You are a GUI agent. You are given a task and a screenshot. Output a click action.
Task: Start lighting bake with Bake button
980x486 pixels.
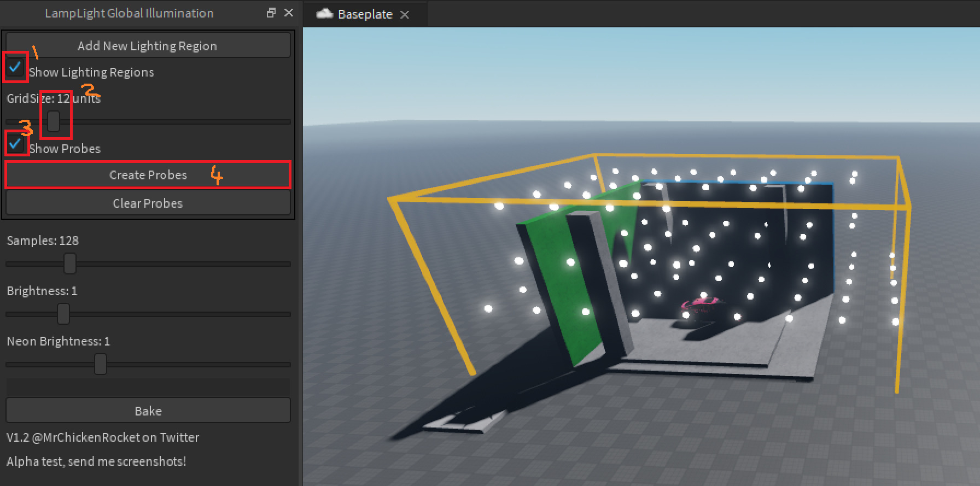[148, 411]
